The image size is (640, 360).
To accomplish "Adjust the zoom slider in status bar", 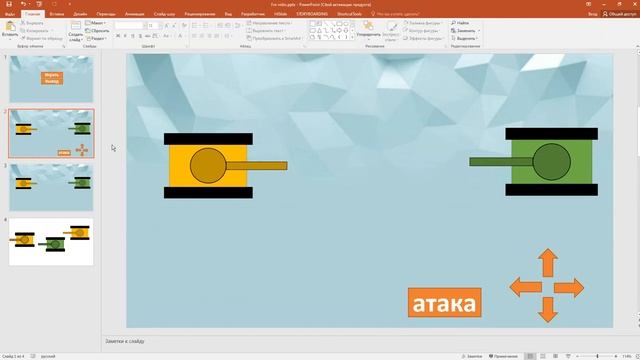I will point(597,356).
